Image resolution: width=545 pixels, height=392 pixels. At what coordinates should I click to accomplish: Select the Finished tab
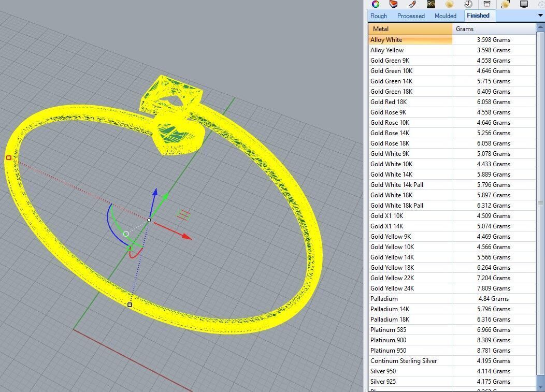point(478,16)
